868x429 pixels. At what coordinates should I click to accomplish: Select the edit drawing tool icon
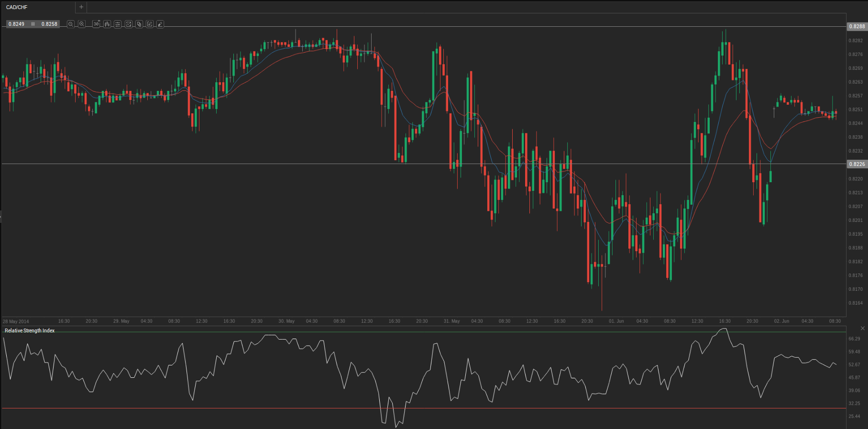(x=150, y=24)
